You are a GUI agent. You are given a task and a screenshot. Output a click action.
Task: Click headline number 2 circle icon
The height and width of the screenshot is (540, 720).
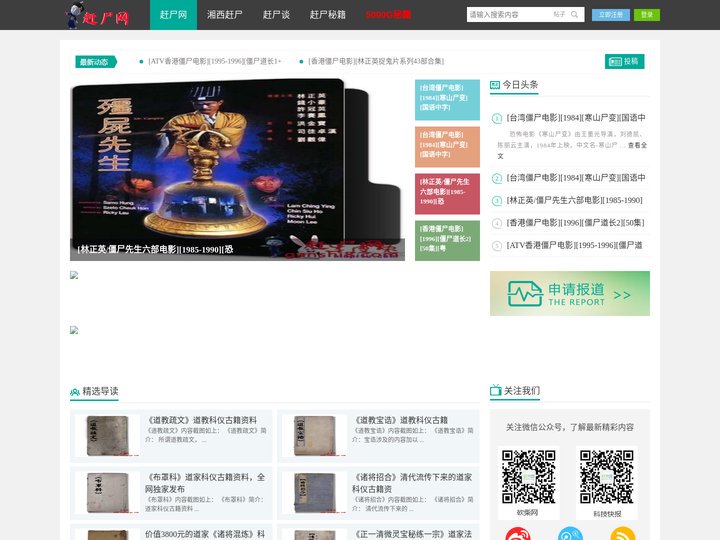pyautogui.click(x=497, y=178)
